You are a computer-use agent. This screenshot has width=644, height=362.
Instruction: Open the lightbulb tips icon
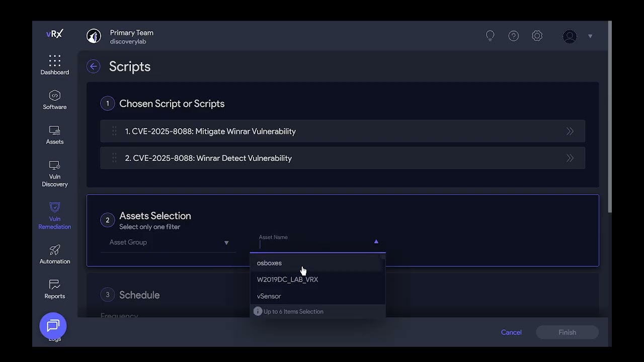pos(490,36)
